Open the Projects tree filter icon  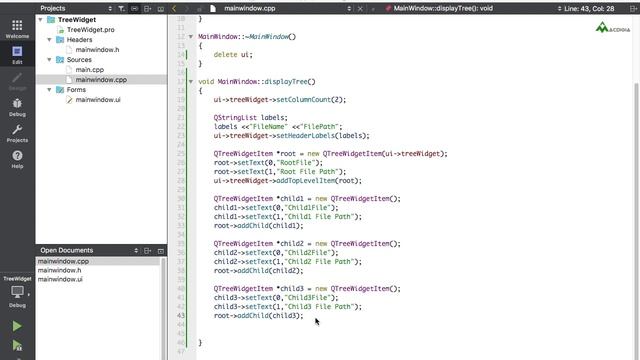(x=122, y=9)
